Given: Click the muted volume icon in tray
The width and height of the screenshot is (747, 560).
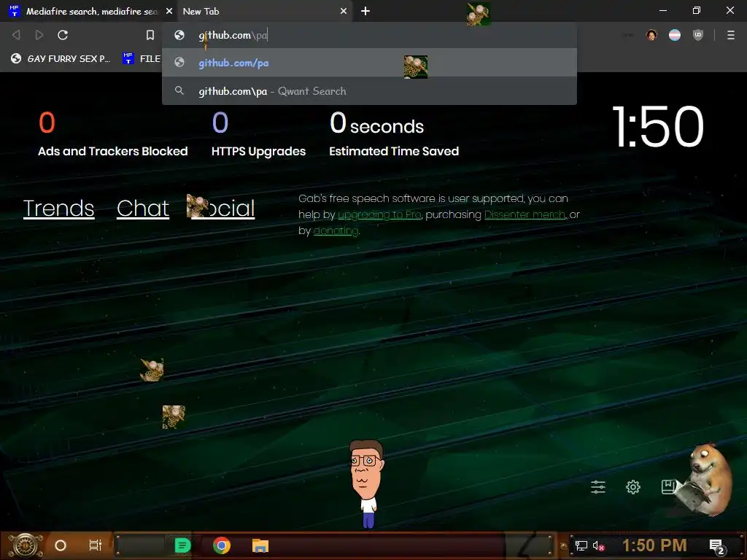Looking at the screenshot, I should click(x=598, y=545).
